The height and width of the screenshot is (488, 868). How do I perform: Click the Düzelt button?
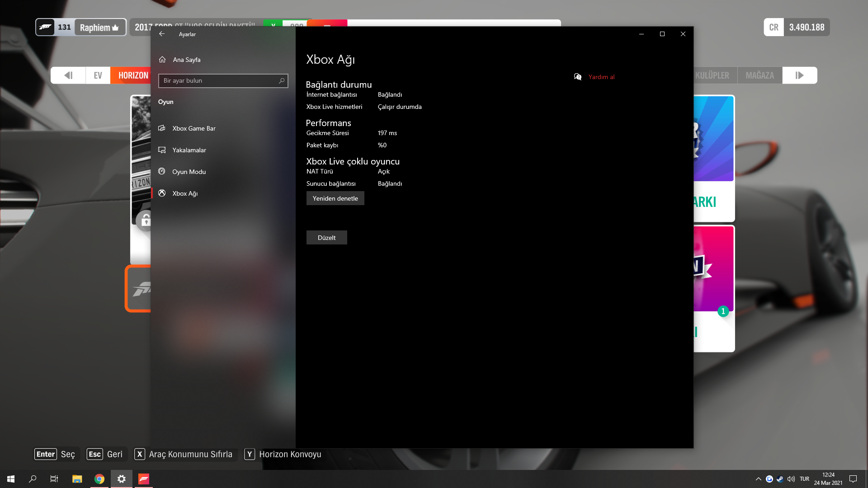(x=327, y=238)
